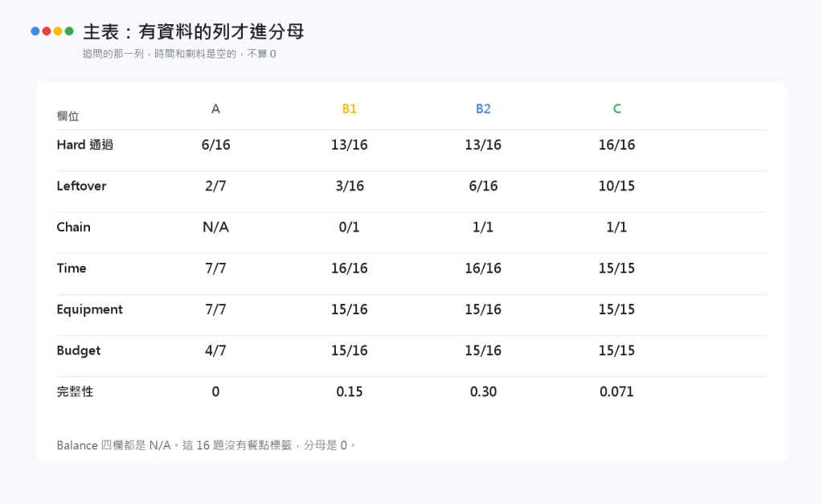Select the Equipment row label
The width and height of the screenshot is (823, 504).
[90, 309]
